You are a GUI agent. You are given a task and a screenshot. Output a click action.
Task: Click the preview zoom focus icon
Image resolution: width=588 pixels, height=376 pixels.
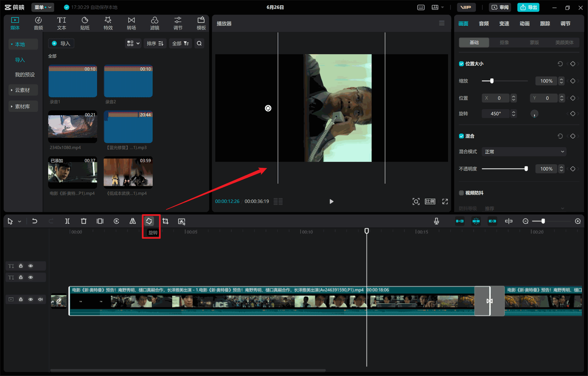point(416,201)
